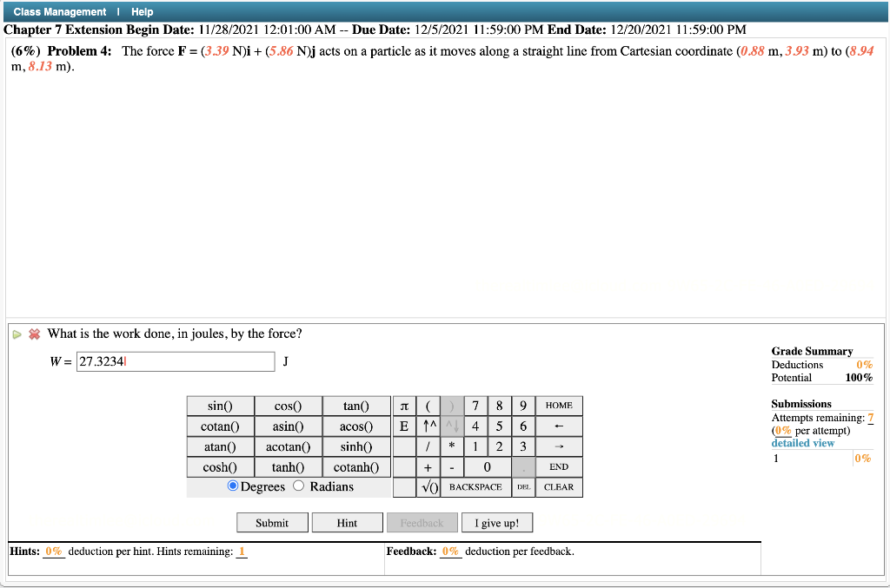The width and height of the screenshot is (890, 588).
Task: Submit the work done answer
Action: pos(272,522)
